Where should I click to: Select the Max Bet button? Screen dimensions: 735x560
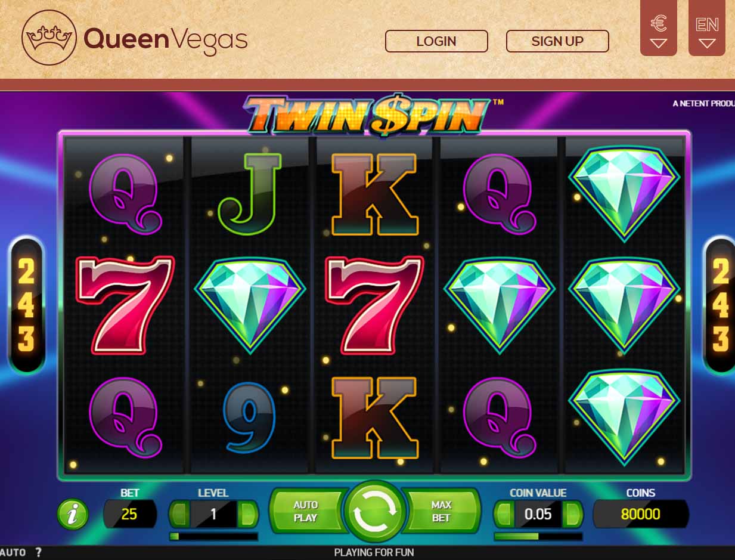pyautogui.click(x=441, y=511)
